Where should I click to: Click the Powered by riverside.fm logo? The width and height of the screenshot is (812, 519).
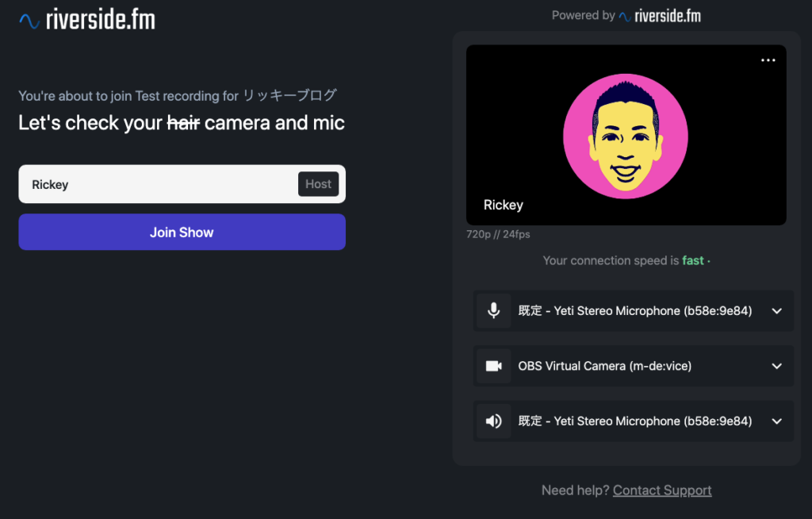pyautogui.click(x=659, y=16)
